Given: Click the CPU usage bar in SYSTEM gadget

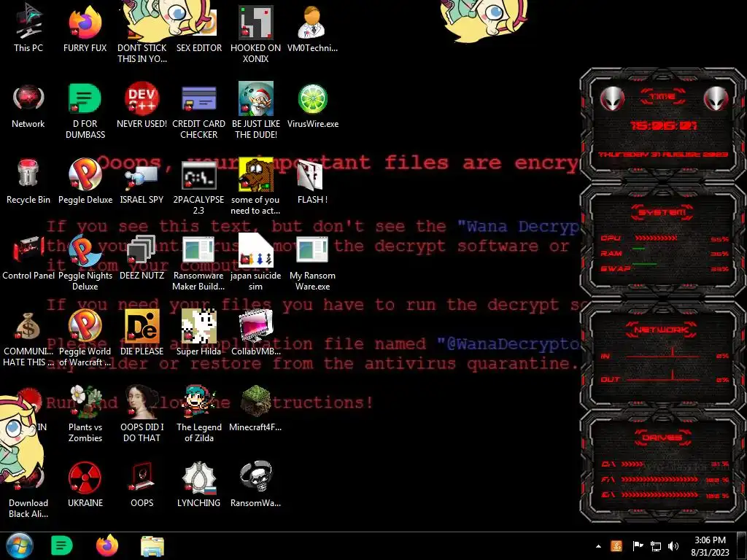Looking at the screenshot, I should 656,238.
